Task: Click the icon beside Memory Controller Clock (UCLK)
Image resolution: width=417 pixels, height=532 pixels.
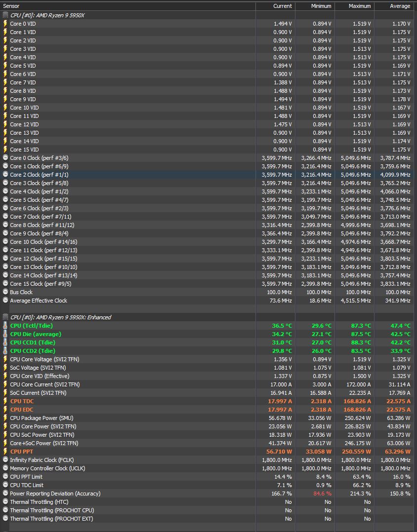Action: (5, 468)
